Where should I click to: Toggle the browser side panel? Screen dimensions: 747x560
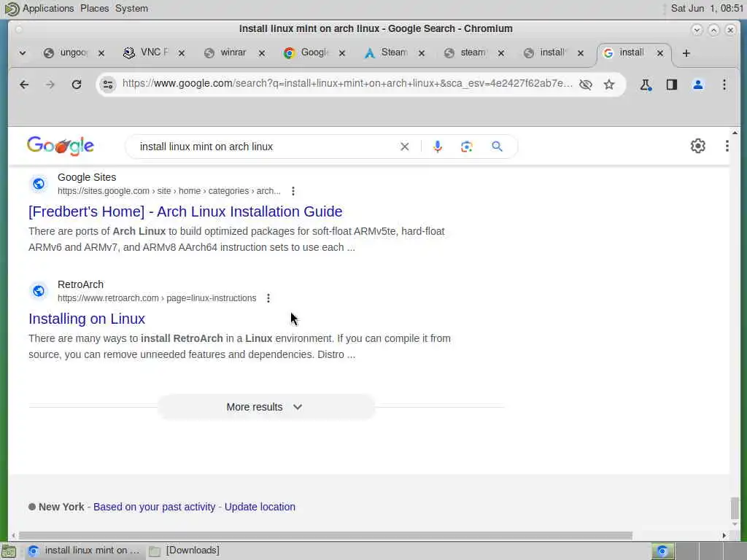pyautogui.click(x=672, y=85)
